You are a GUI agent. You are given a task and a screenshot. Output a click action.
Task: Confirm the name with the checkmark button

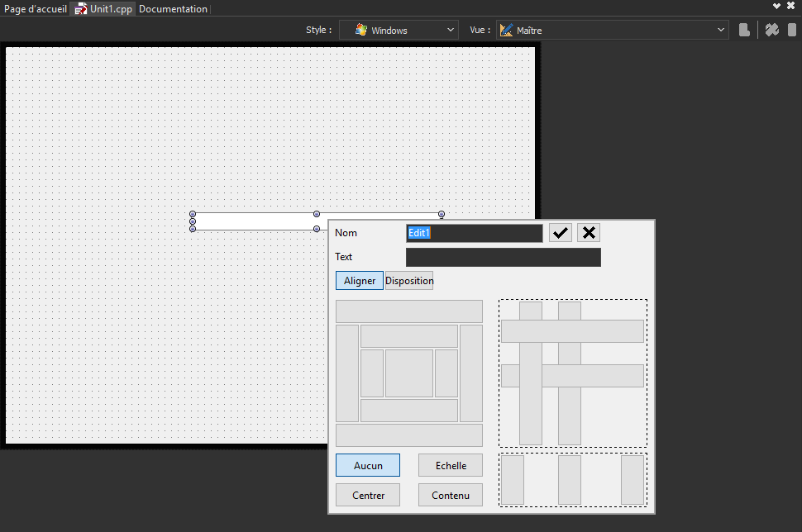pyautogui.click(x=560, y=232)
